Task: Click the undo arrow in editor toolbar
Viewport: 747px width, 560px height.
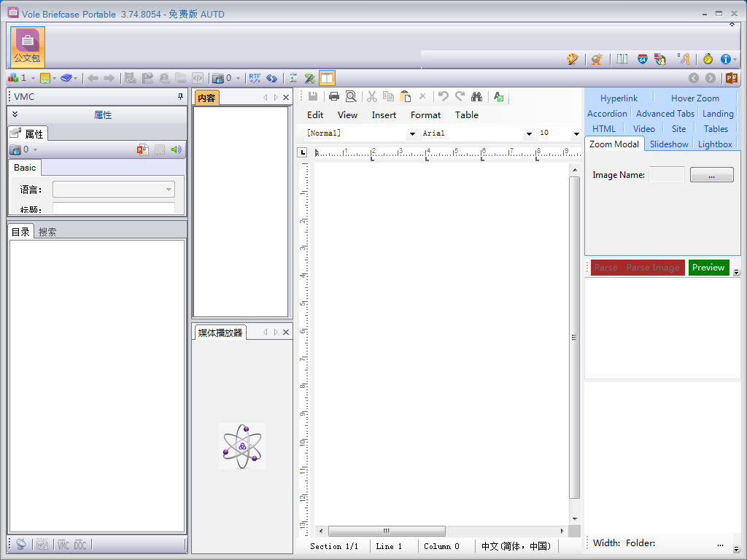Action: (443, 97)
